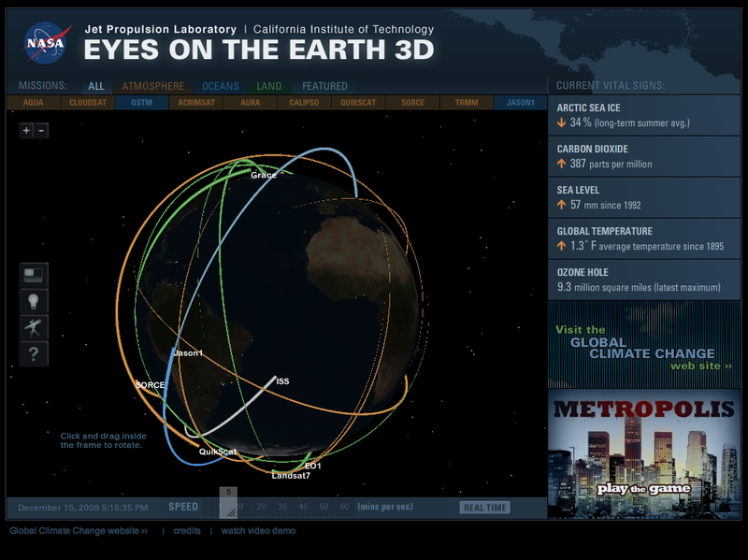Screen dimensions: 748x560
Task: Zoom out with the minus button
Action: tap(41, 130)
